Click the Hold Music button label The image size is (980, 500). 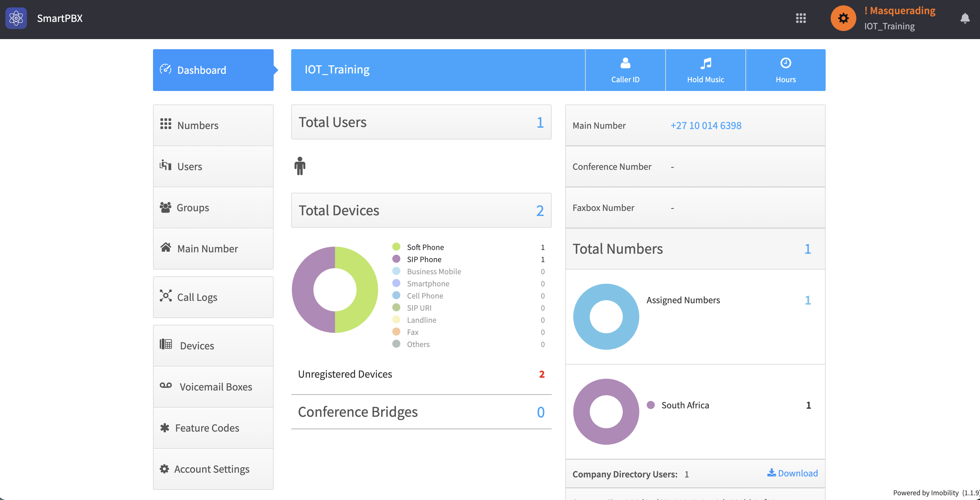point(705,80)
